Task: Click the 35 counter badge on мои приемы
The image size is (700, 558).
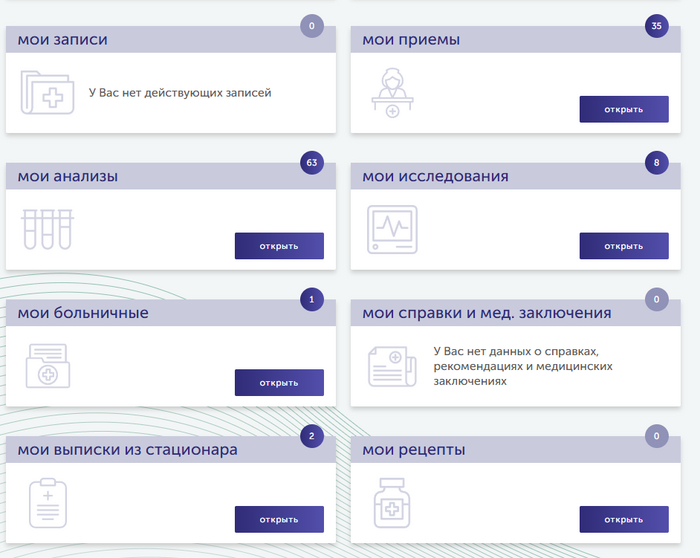Action: click(x=656, y=26)
